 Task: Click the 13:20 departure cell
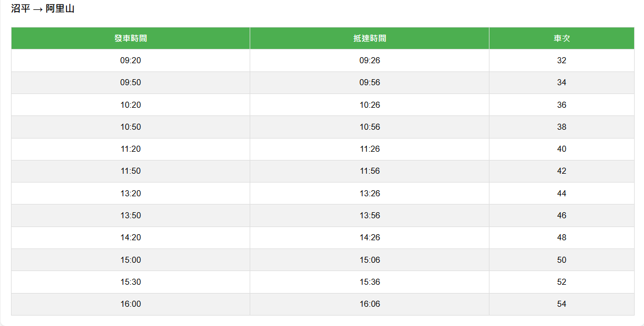[x=130, y=194]
